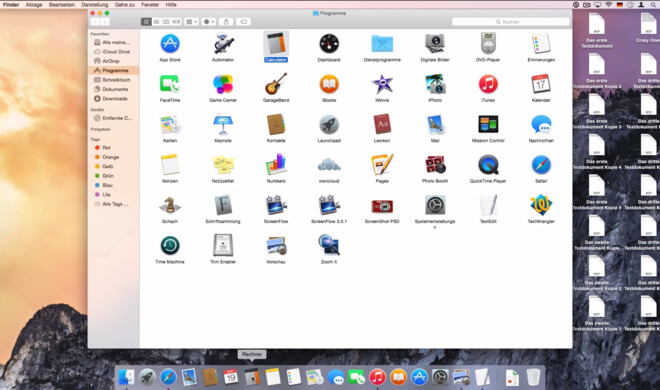This screenshot has width=660, height=390.
Task: Select the iMovie application icon
Action: 382,84
